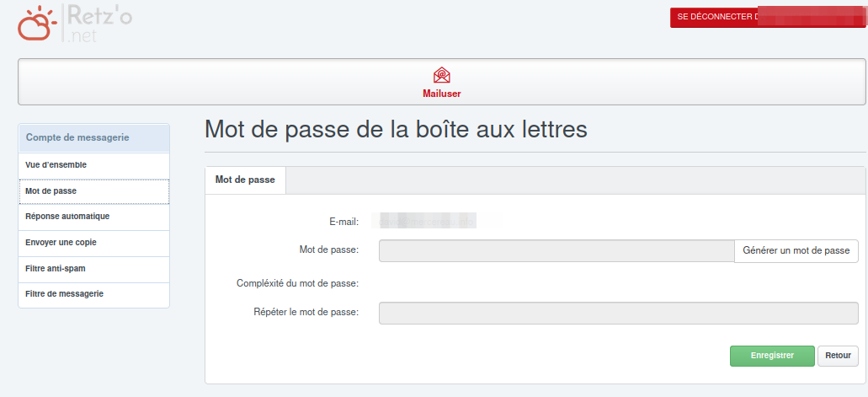Click the Retour button

[838, 356]
